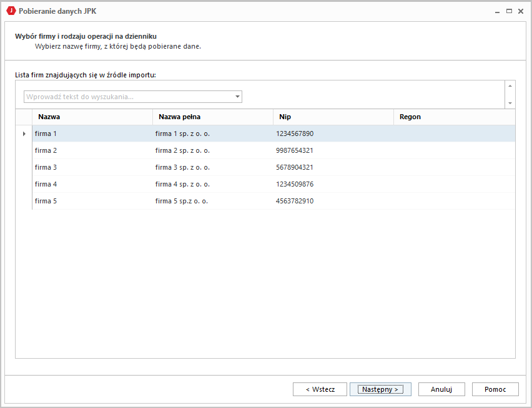Sort by the Nazwa column header
The height and width of the screenshot is (408, 532).
pyautogui.click(x=92, y=117)
